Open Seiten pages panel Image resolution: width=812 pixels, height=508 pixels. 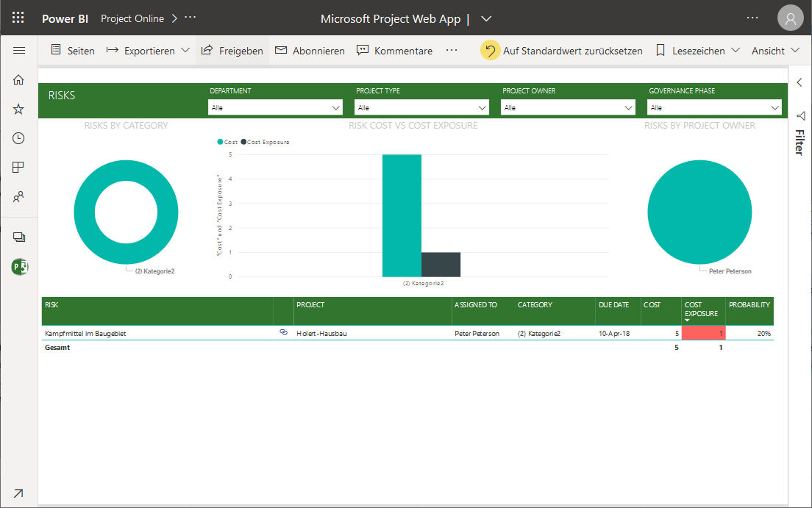pos(73,50)
